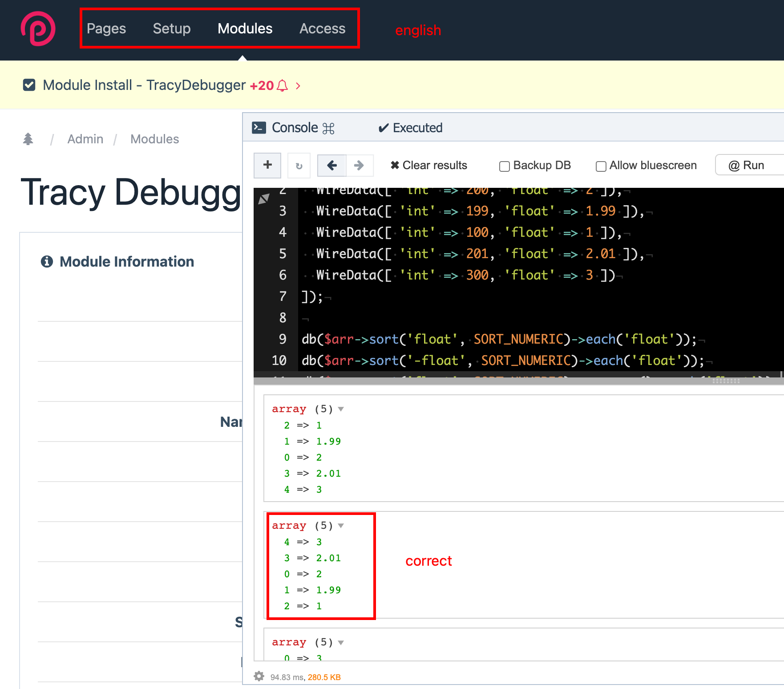Screen dimensions: 784x689
Task: Open the Modules breadcrumb link
Action: pyautogui.click(x=154, y=139)
